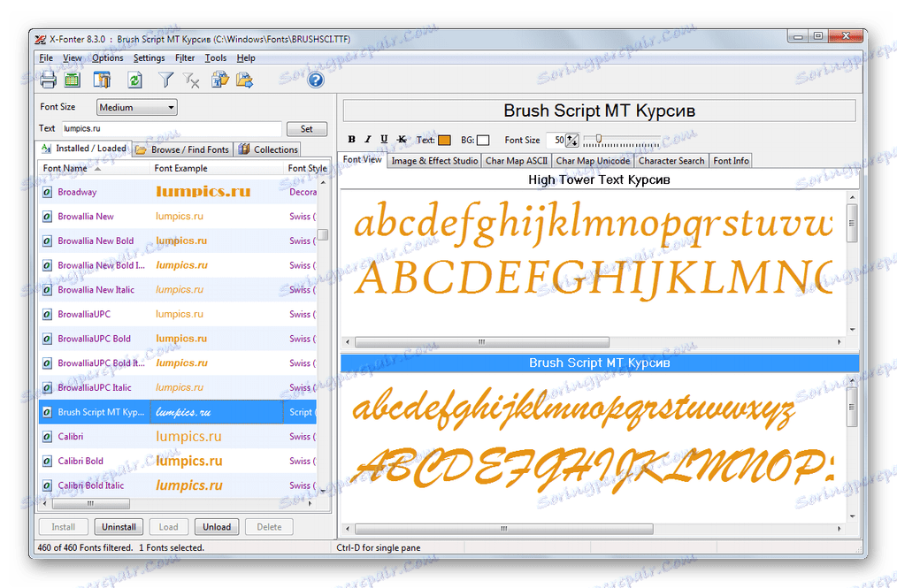Toggle Bold formatting (B)

coord(352,139)
